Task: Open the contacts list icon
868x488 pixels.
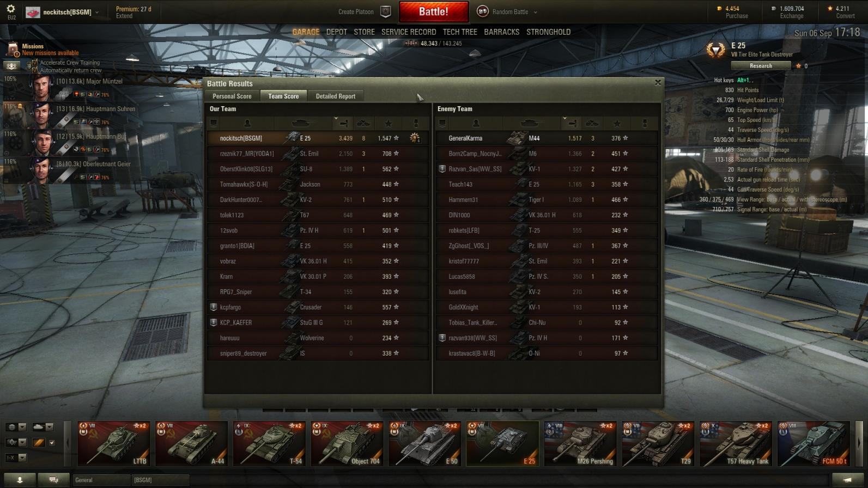Action: click(20, 479)
